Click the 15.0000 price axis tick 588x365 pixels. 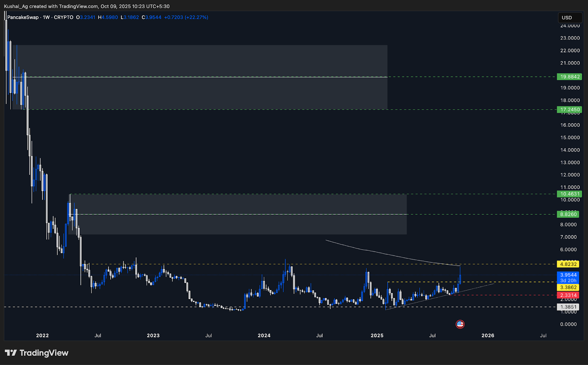click(x=570, y=138)
